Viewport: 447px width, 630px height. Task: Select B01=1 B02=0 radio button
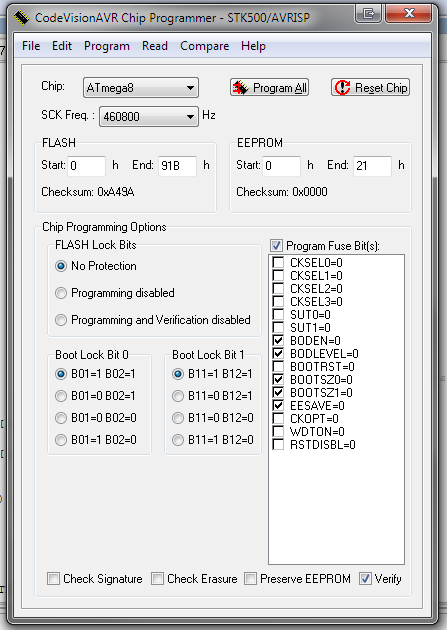tap(61, 440)
